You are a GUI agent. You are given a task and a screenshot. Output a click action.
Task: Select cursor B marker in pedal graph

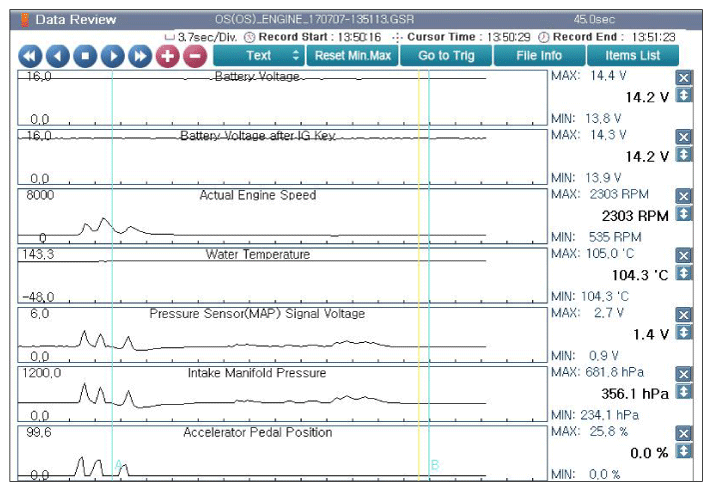click(435, 465)
